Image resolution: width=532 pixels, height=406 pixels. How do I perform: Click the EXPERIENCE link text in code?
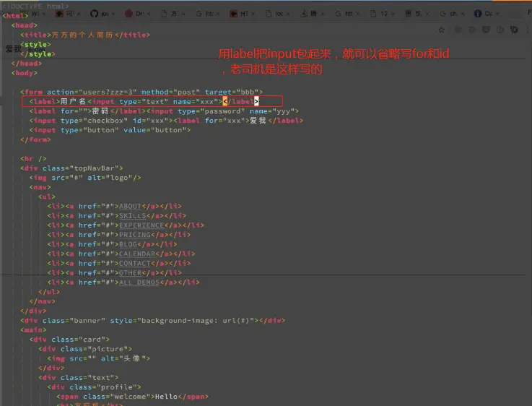[141, 225]
